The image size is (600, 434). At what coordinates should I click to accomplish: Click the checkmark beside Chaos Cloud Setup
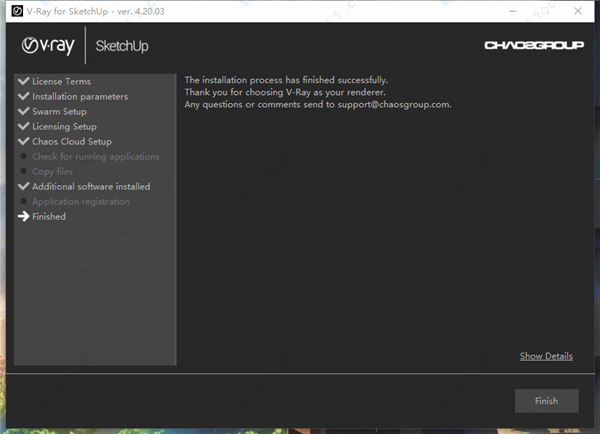pos(24,142)
